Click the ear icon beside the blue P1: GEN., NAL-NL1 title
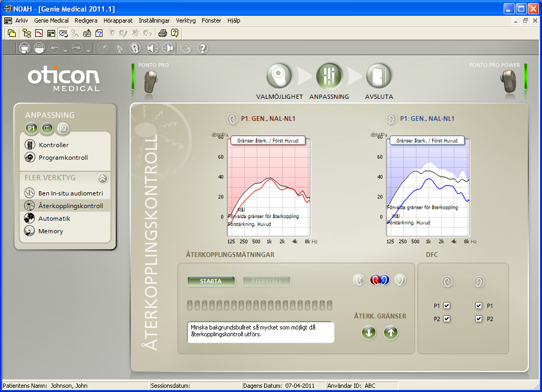The image size is (542, 392). pyautogui.click(x=391, y=119)
